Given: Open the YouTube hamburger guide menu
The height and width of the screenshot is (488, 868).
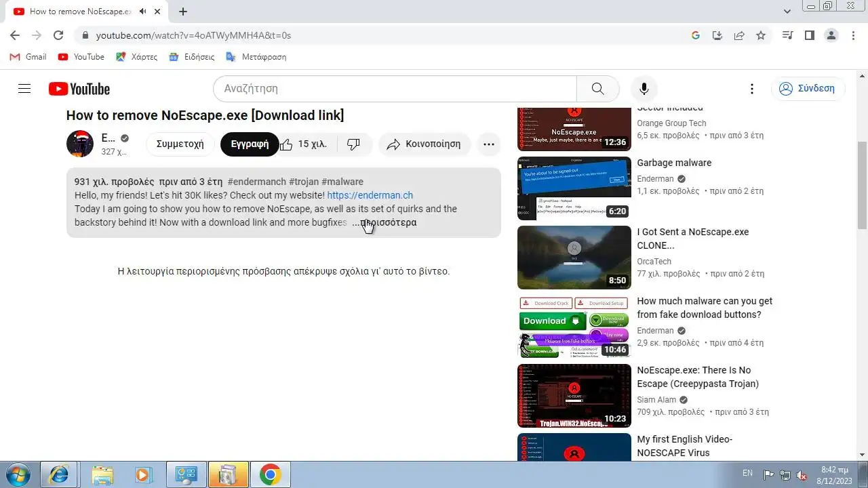Looking at the screenshot, I should (24, 89).
